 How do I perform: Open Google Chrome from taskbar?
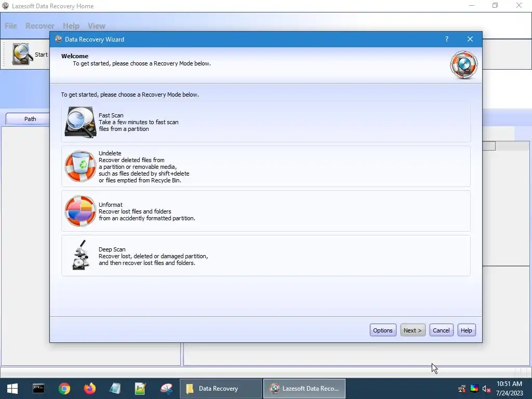[x=64, y=389]
